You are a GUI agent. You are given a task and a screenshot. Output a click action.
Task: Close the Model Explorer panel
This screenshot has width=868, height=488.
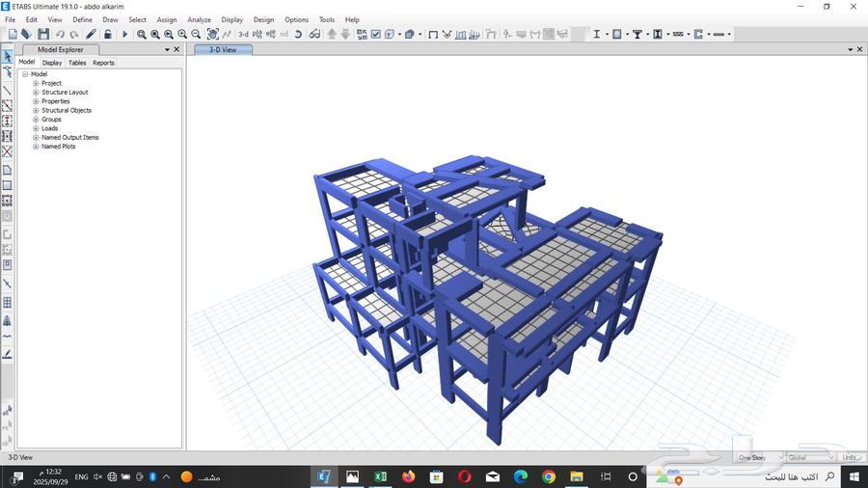click(x=176, y=49)
